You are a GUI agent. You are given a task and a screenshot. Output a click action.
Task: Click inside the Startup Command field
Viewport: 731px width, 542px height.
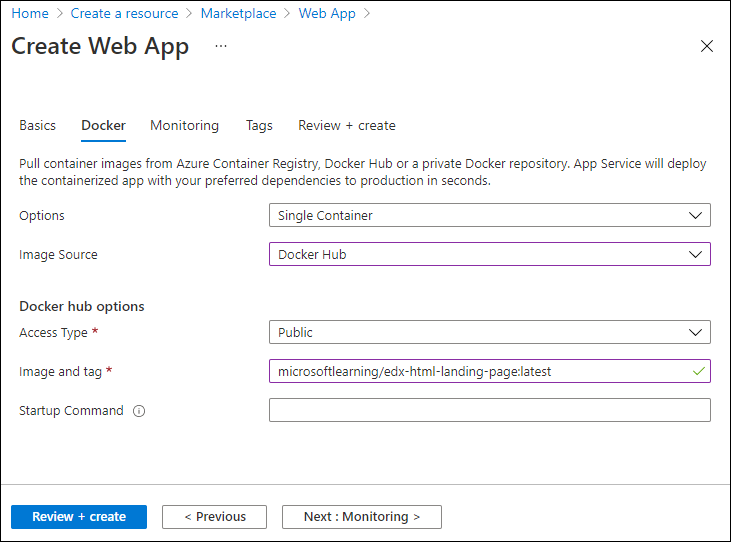[x=490, y=410]
